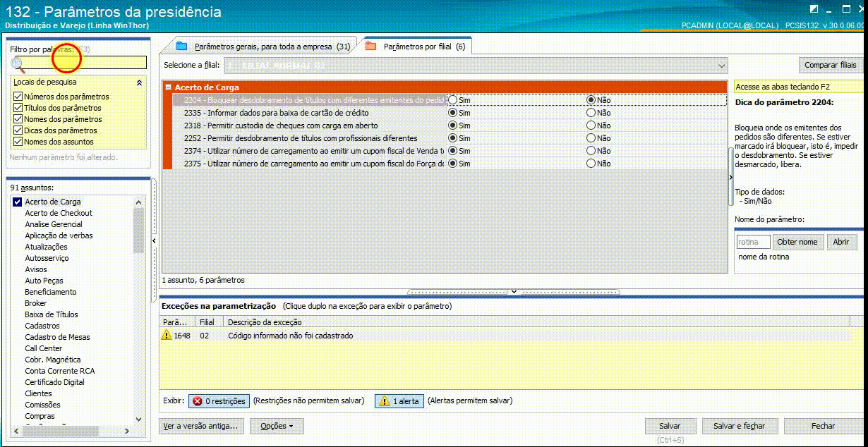Collapse the Locais de pesquisa section
Image resolution: width=868 pixels, height=447 pixels.
click(139, 82)
